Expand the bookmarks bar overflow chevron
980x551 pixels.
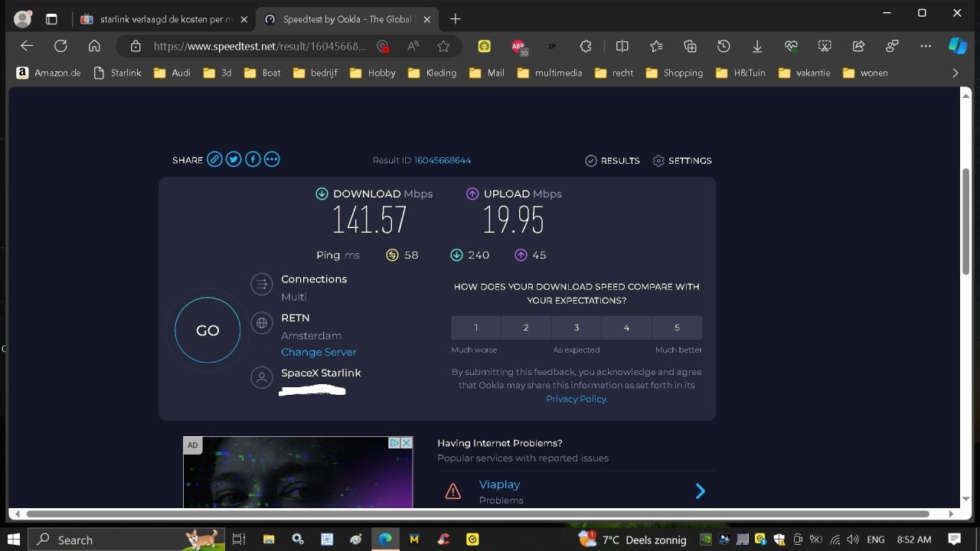[x=955, y=73]
